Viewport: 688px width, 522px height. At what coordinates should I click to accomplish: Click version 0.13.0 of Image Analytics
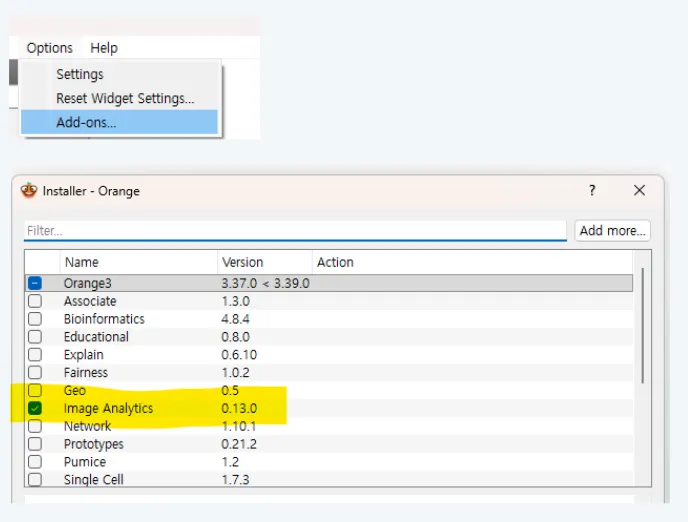(x=239, y=408)
